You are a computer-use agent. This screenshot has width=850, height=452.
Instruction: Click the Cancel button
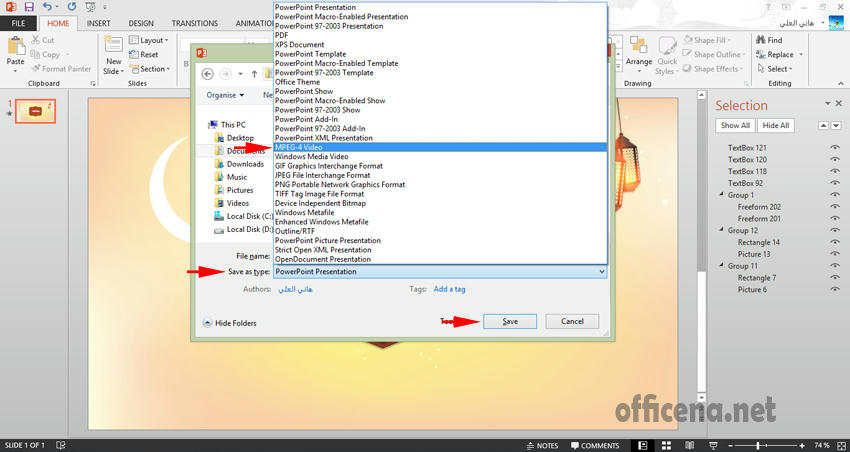pyautogui.click(x=572, y=321)
